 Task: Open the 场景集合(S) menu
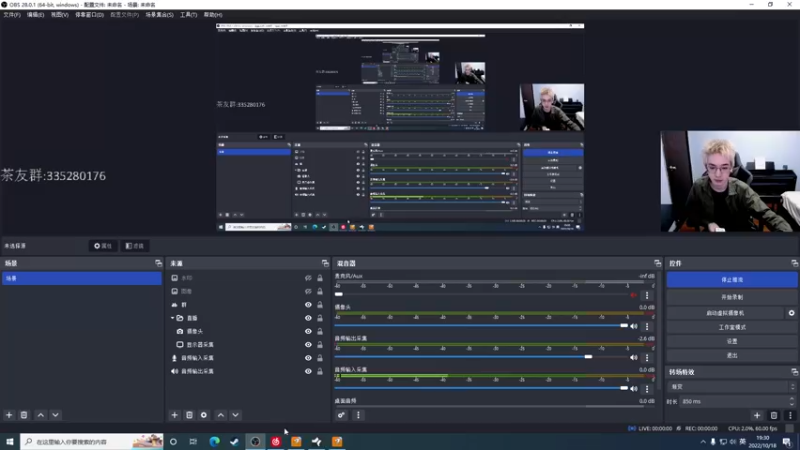pyautogui.click(x=159, y=15)
